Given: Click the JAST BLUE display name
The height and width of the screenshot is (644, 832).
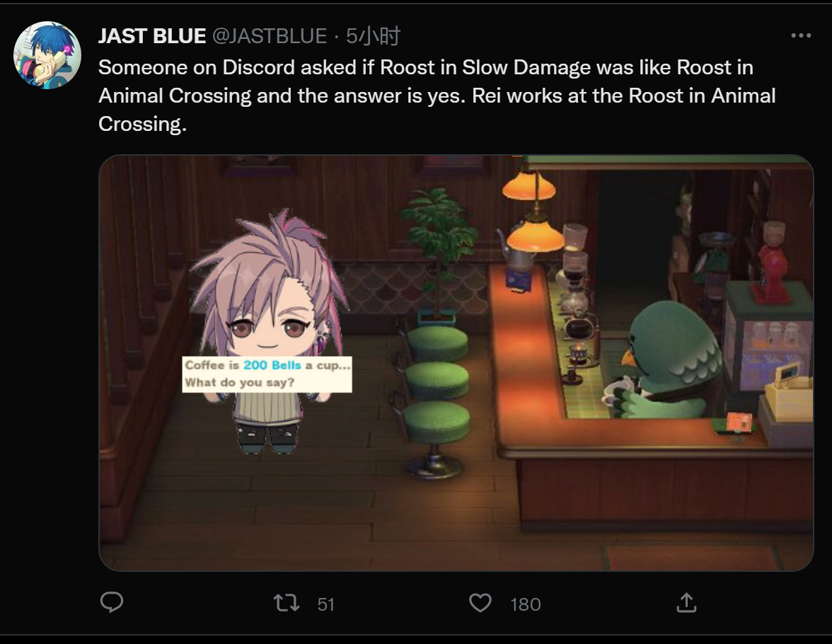Looking at the screenshot, I should pyautogui.click(x=151, y=36).
